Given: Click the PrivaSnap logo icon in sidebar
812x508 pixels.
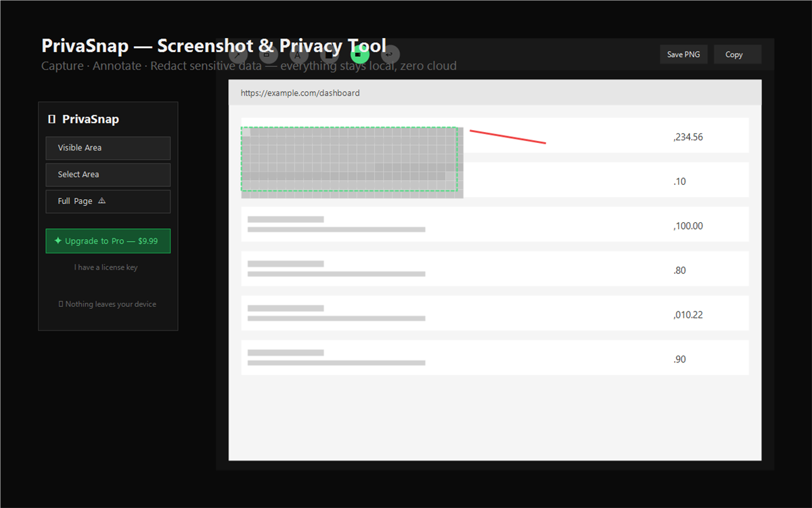Looking at the screenshot, I should [51, 119].
